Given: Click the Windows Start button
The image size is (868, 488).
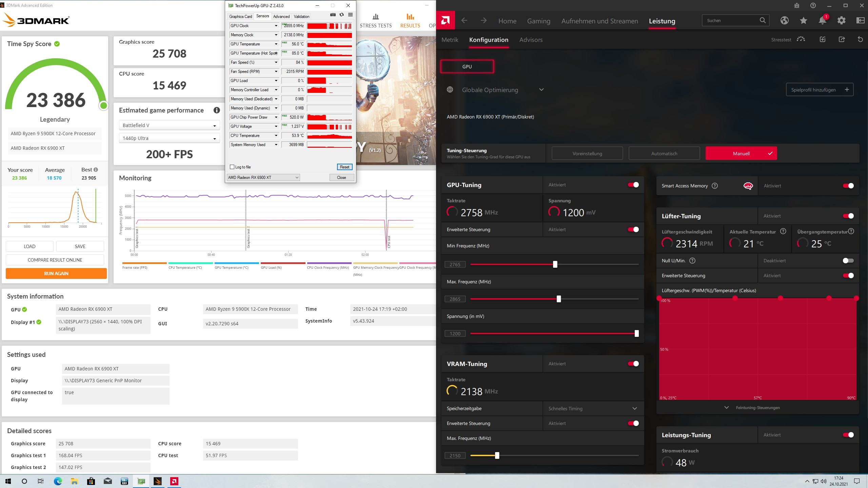Looking at the screenshot, I should click(8, 481).
